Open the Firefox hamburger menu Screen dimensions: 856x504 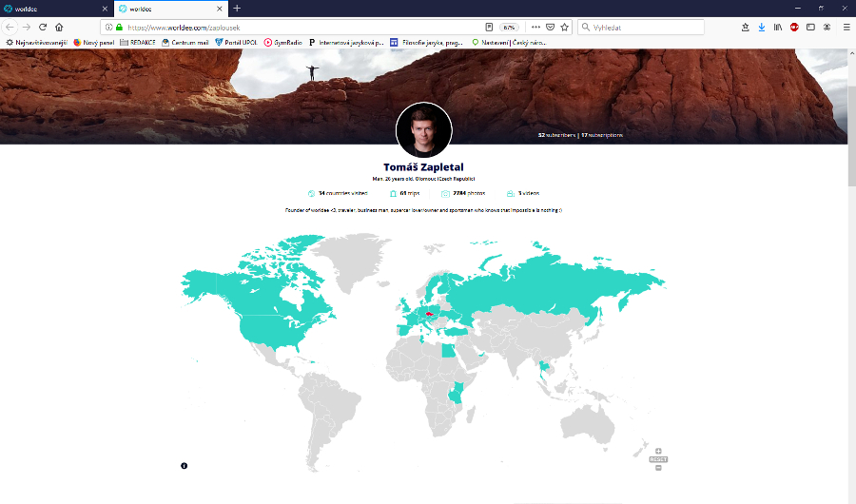[846, 28]
